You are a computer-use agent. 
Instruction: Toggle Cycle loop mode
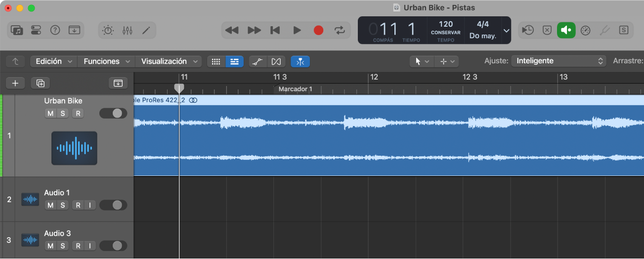point(340,30)
